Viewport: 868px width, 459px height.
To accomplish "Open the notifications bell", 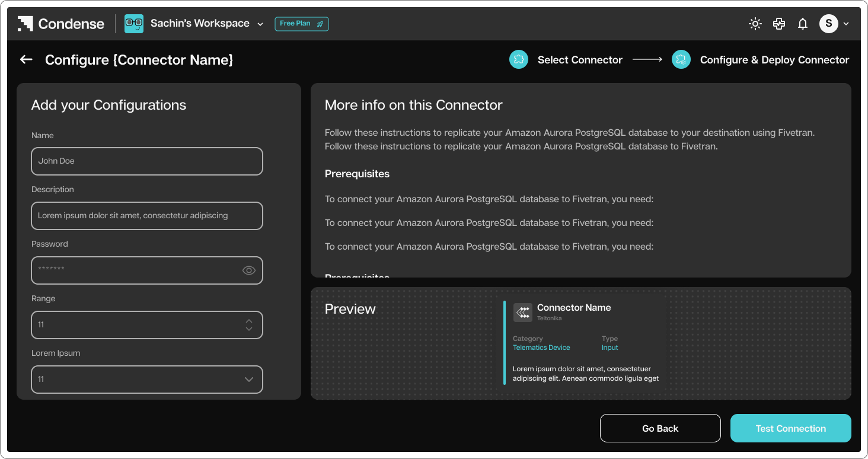I will pos(803,24).
